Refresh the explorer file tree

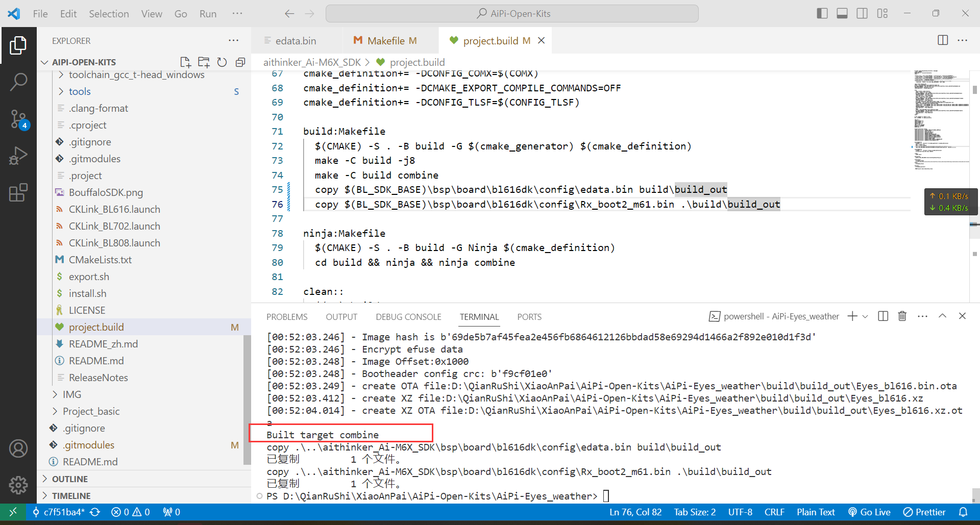(x=222, y=62)
